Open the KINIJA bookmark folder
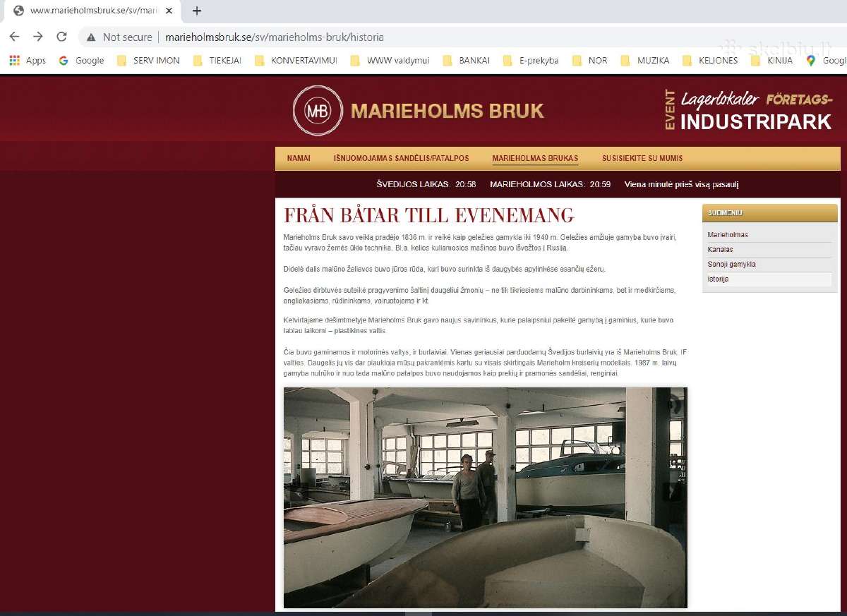 click(772, 61)
